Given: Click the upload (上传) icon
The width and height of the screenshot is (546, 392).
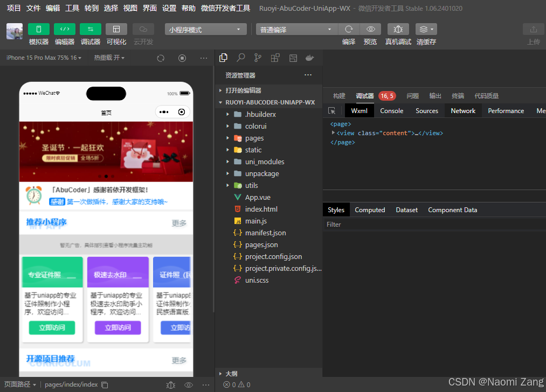Looking at the screenshot, I should pyautogui.click(x=534, y=29).
